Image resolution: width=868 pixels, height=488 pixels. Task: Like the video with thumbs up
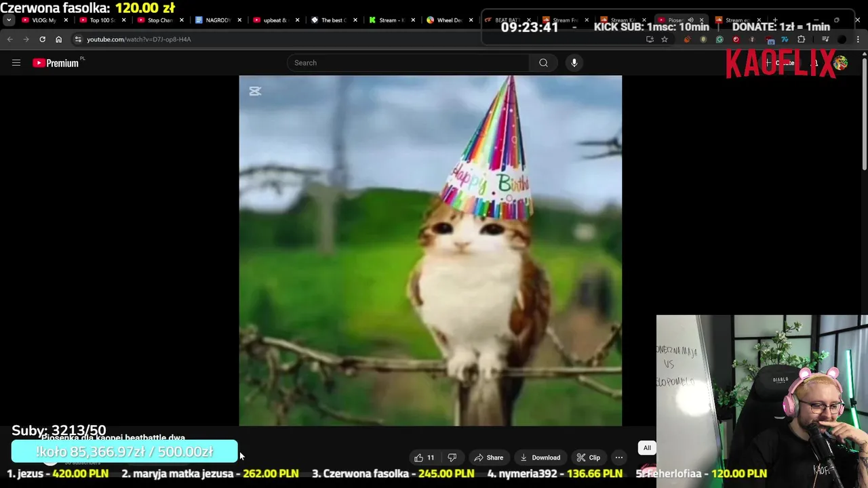(425, 457)
